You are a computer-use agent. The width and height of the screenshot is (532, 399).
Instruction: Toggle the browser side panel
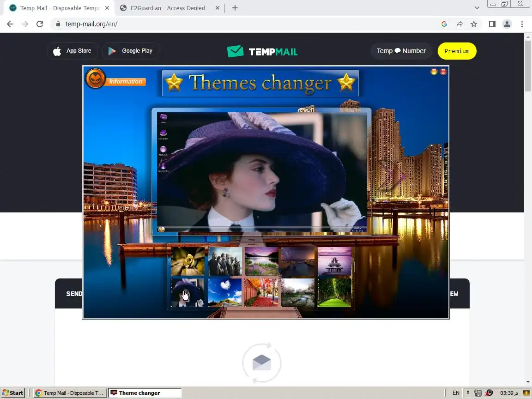point(492,24)
